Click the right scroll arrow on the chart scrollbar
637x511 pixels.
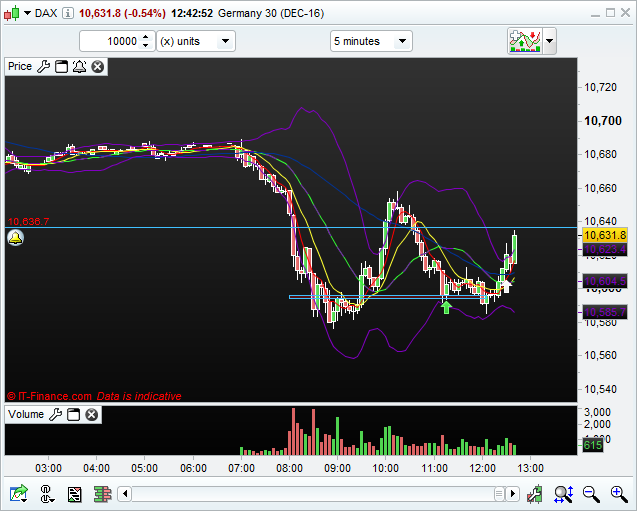(x=513, y=494)
